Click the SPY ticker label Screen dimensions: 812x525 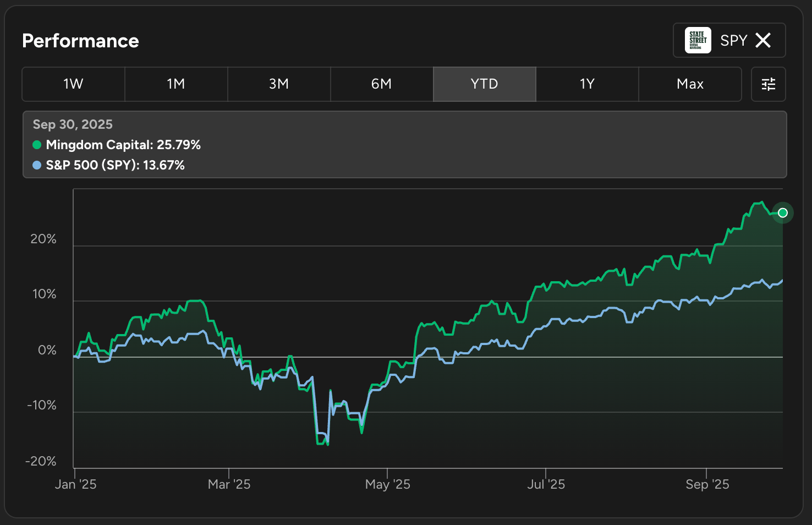[x=733, y=40]
